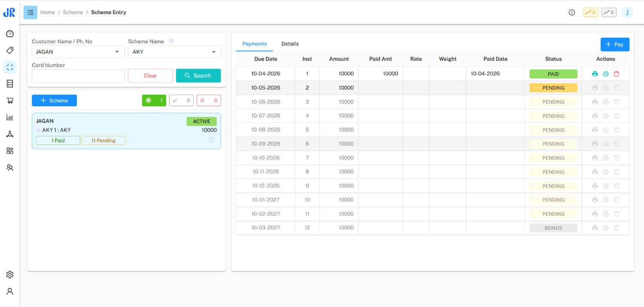Click the paid date cell 10-04-2026

(495, 74)
